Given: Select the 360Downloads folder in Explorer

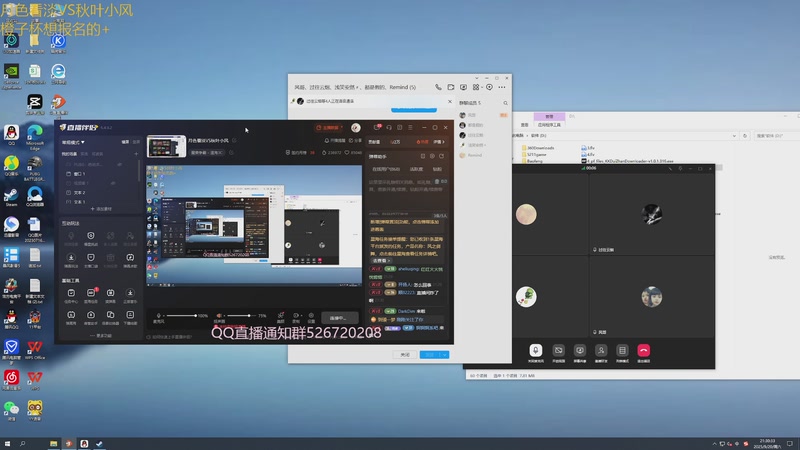Looking at the screenshot, I should (539, 148).
